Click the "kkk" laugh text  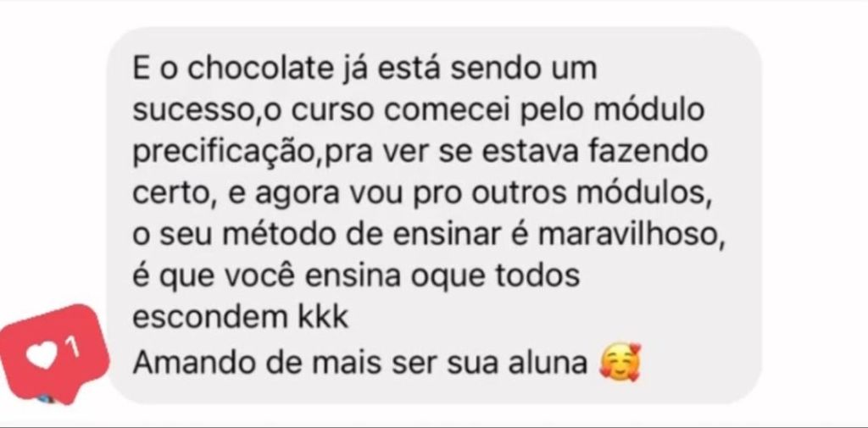(320, 318)
